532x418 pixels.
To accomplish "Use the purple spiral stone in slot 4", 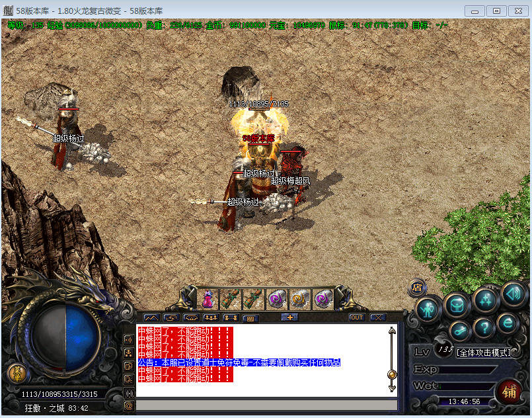I will [x=277, y=299].
